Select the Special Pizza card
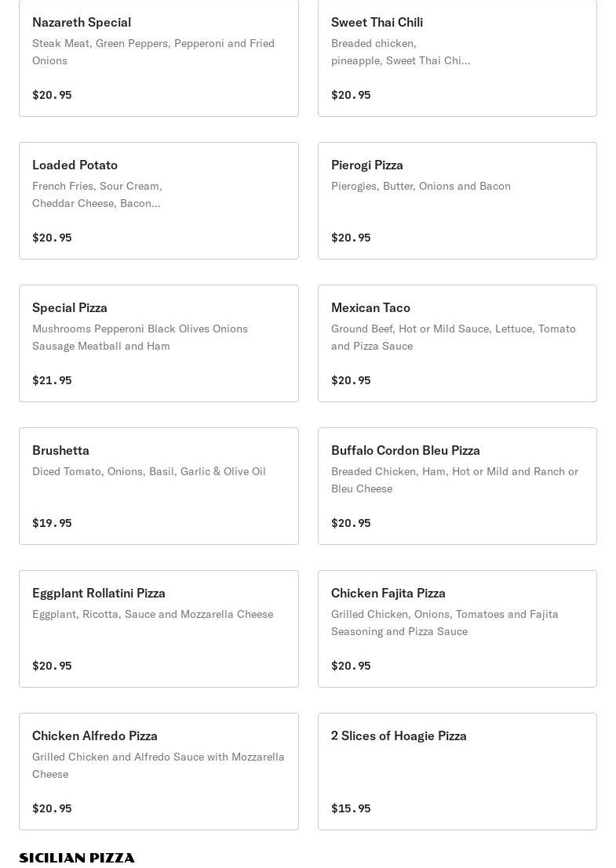The image size is (616, 868). point(159,343)
